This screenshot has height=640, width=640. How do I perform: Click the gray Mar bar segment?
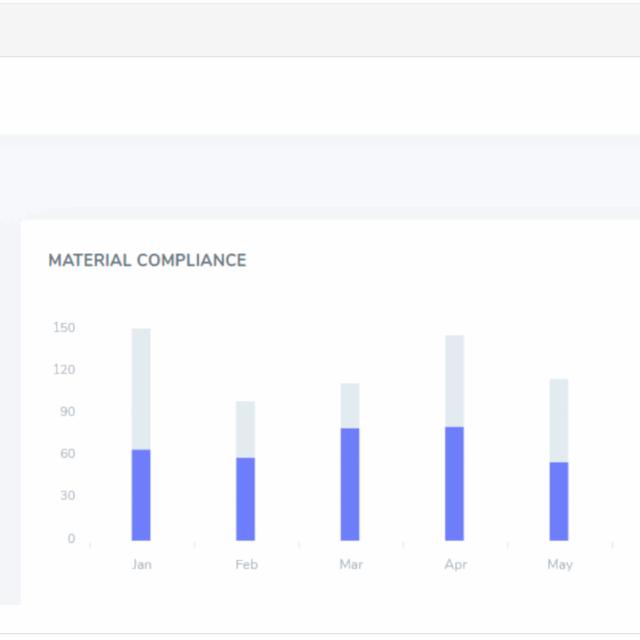pos(350,405)
